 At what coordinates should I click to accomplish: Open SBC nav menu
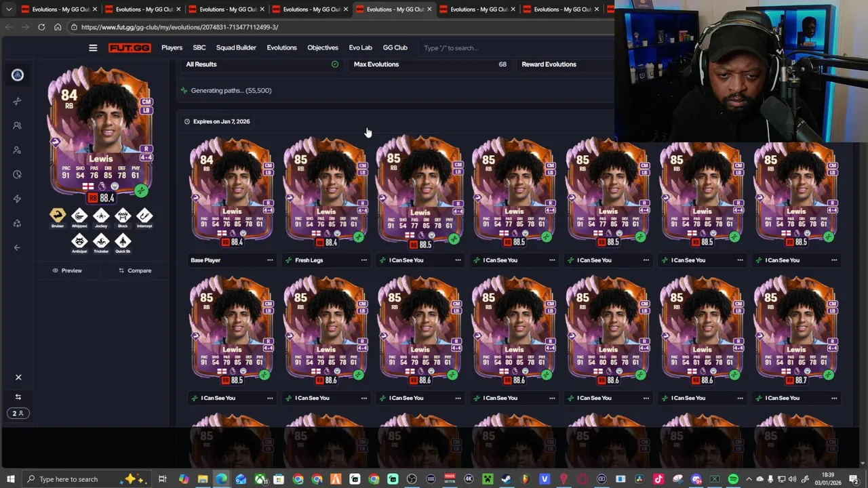(199, 48)
